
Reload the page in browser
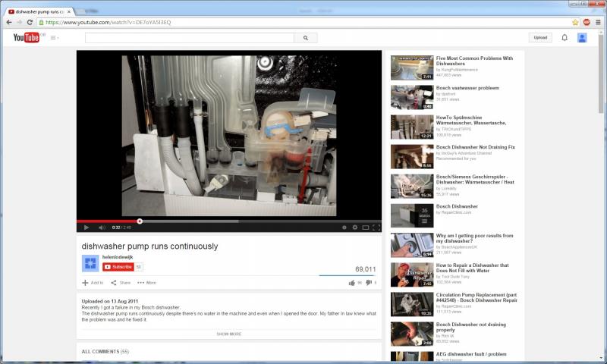click(30, 22)
